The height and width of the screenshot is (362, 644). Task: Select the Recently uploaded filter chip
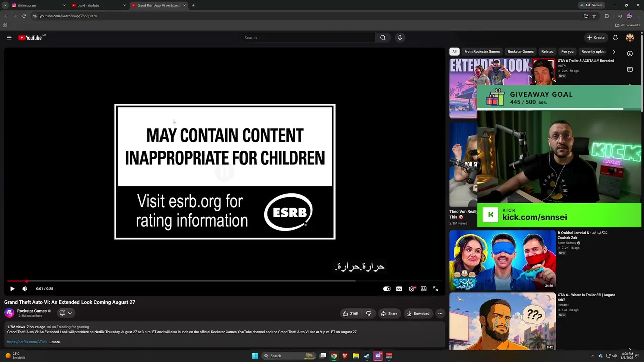[593, 52]
